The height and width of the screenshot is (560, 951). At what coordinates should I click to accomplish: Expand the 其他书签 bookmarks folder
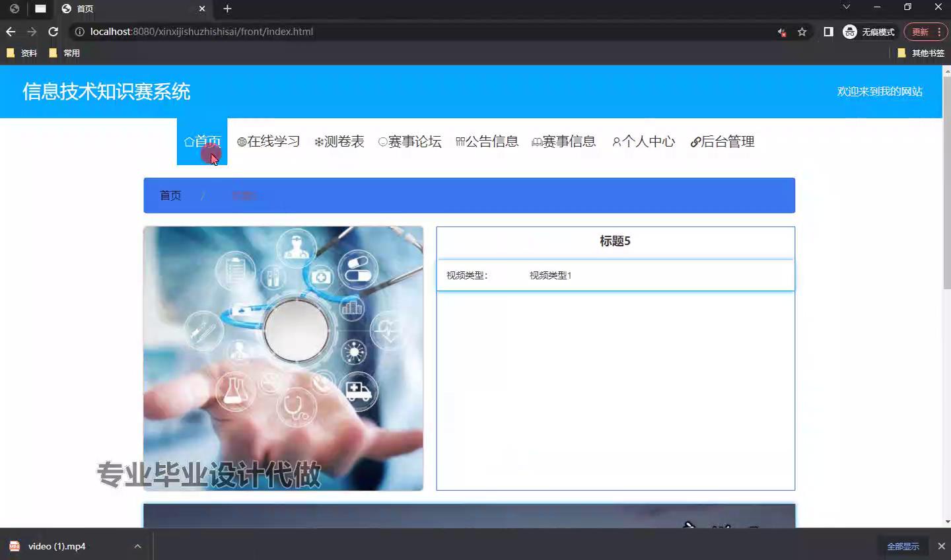pyautogui.click(x=921, y=53)
